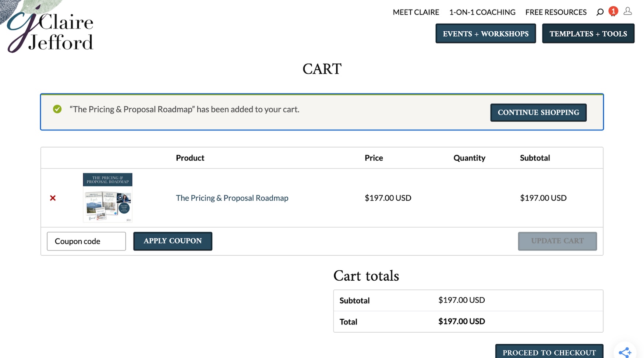The width and height of the screenshot is (644, 358).
Task: Click the Update Cart button
Action: [557, 241]
